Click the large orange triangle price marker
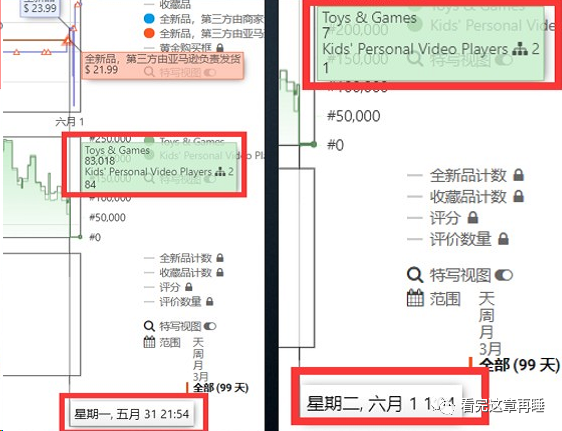The width and height of the screenshot is (562, 431). [67, 40]
